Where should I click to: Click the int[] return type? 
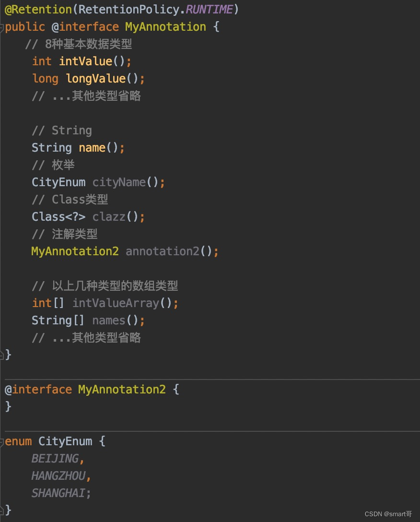point(48,303)
